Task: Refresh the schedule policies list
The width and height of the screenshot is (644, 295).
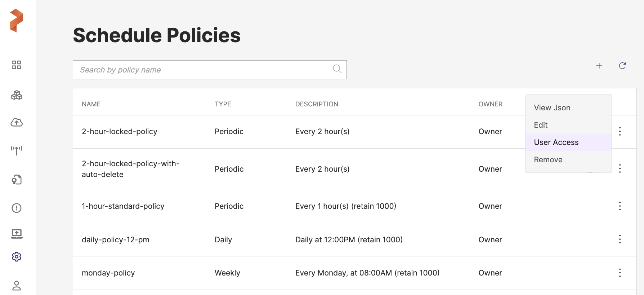Action: 622,66
